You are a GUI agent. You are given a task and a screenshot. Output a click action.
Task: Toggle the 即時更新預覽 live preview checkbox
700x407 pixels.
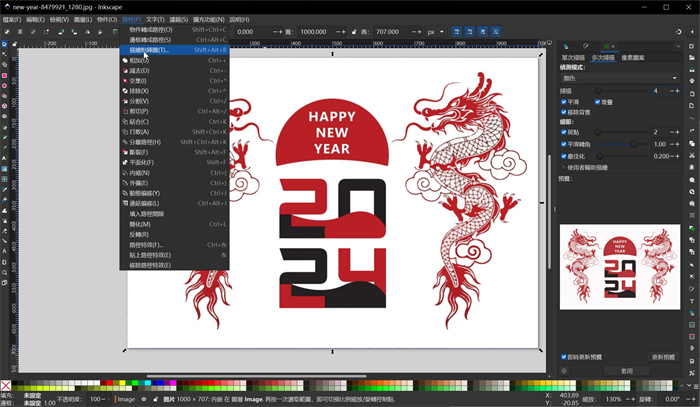pos(564,357)
